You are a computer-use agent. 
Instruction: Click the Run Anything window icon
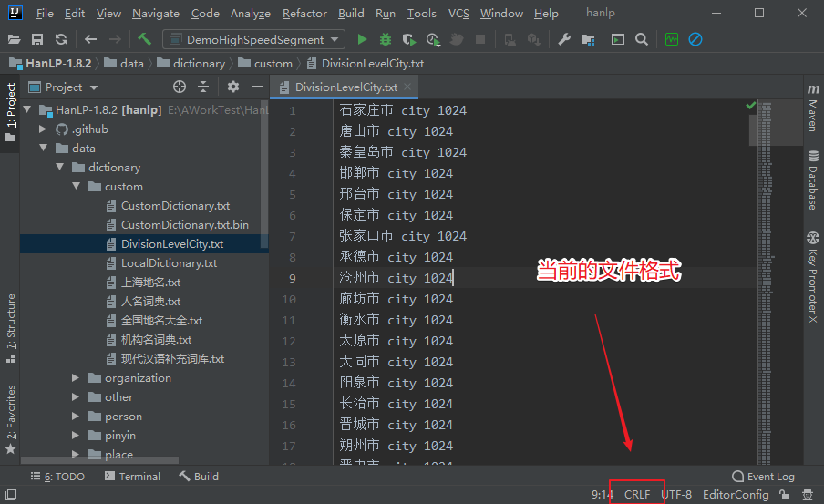pyautogui.click(x=618, y=39)
